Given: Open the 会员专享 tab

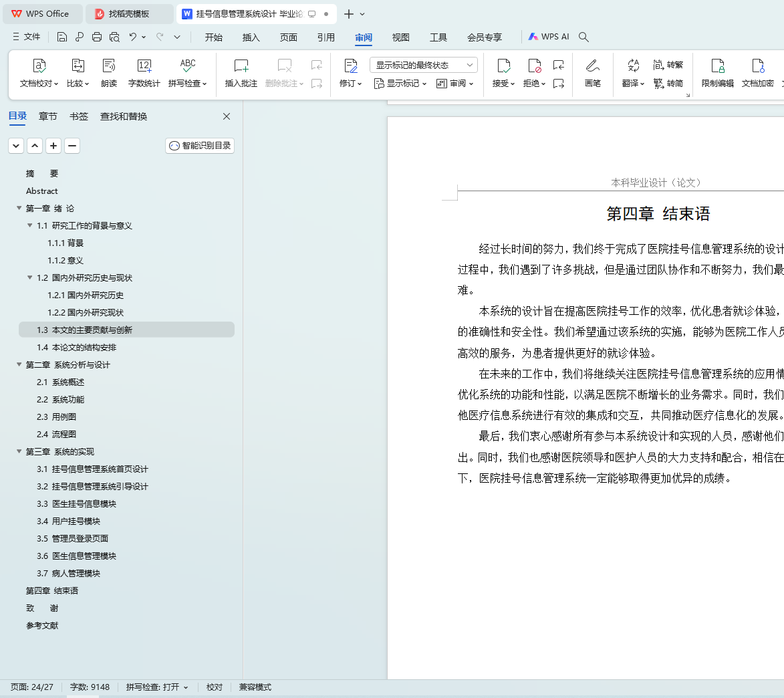Looking at the screenshot, I should click(x=485, y=37).
